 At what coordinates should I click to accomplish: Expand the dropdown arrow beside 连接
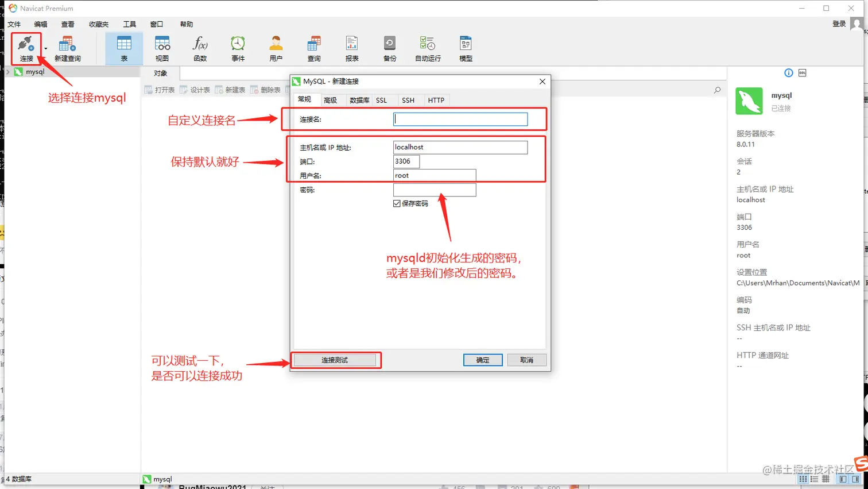46,49
